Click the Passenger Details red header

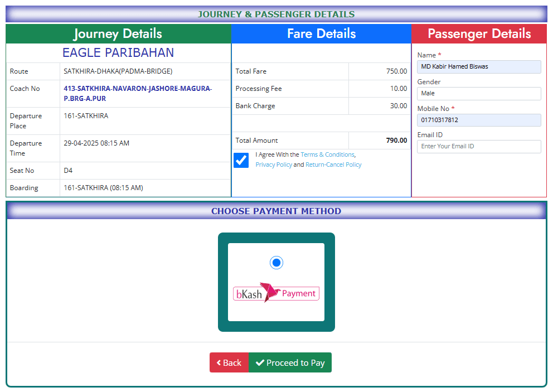point(479,34)
